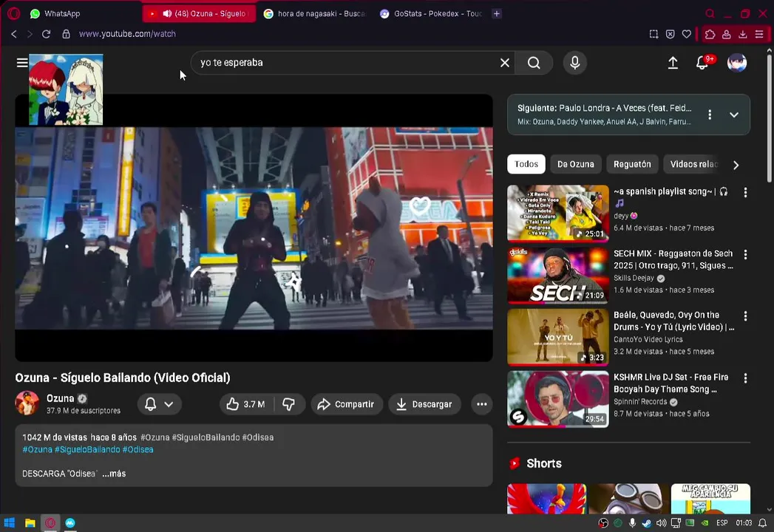The height and width of the screenshot is (532, 774).
Task: Share the video with Compartir
Action: pos(345,404)
